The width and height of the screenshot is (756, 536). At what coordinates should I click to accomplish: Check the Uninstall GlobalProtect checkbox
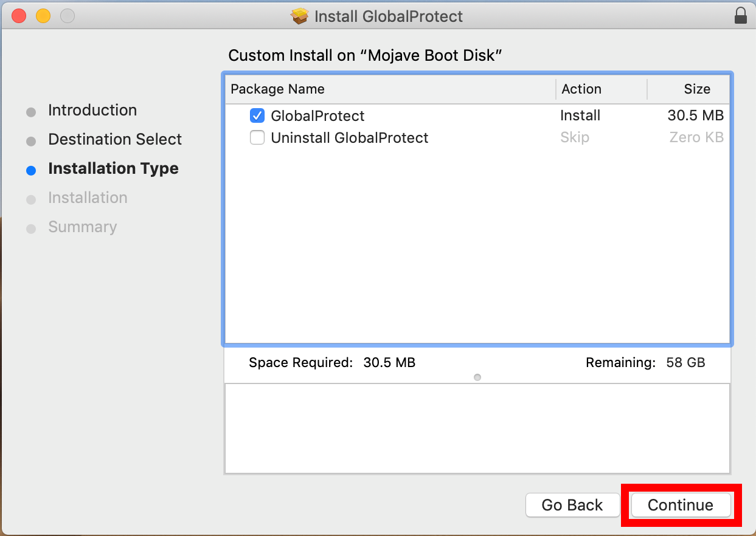point(257,138)
